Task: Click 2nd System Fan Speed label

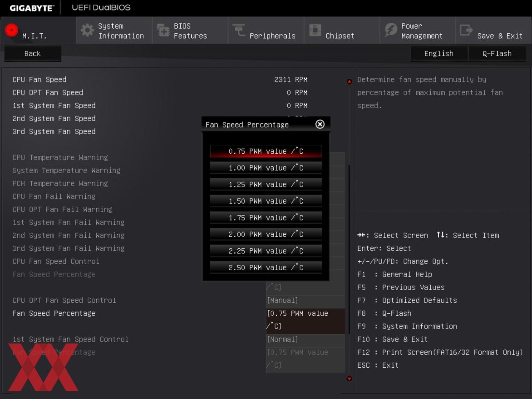Action: [54, 119]
